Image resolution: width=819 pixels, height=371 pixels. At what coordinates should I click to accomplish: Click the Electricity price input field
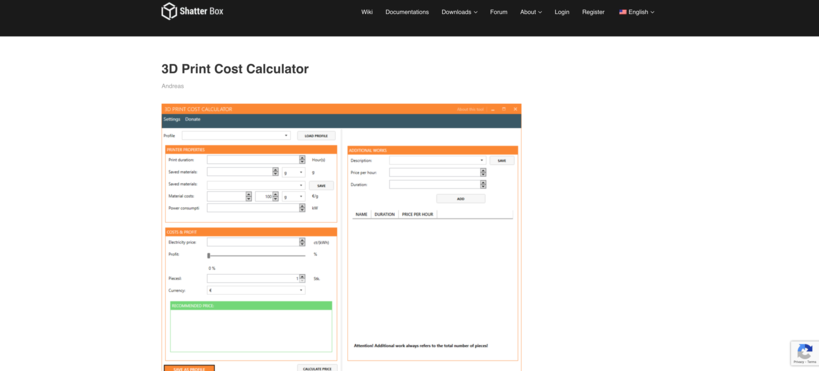click(x=253, y=242)
